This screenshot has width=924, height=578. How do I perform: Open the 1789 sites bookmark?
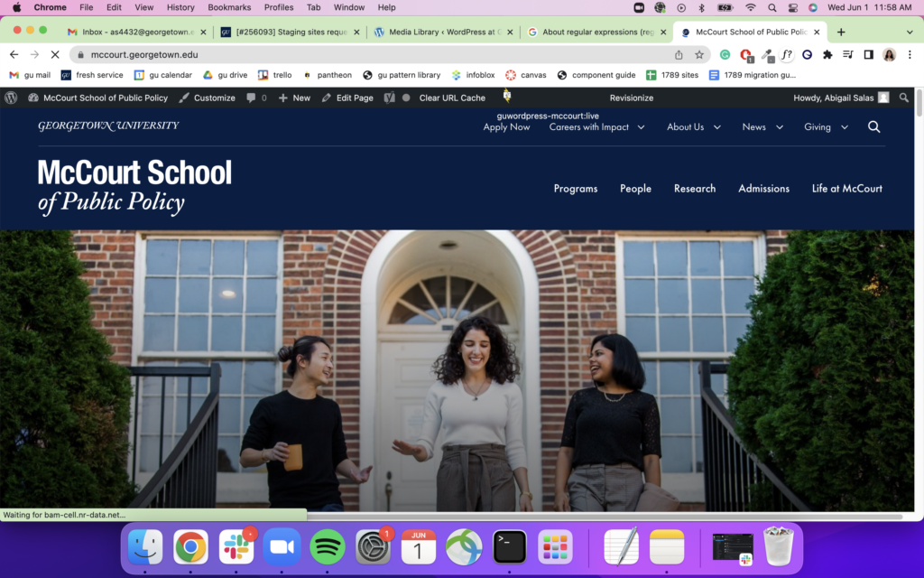pos(672,75)
